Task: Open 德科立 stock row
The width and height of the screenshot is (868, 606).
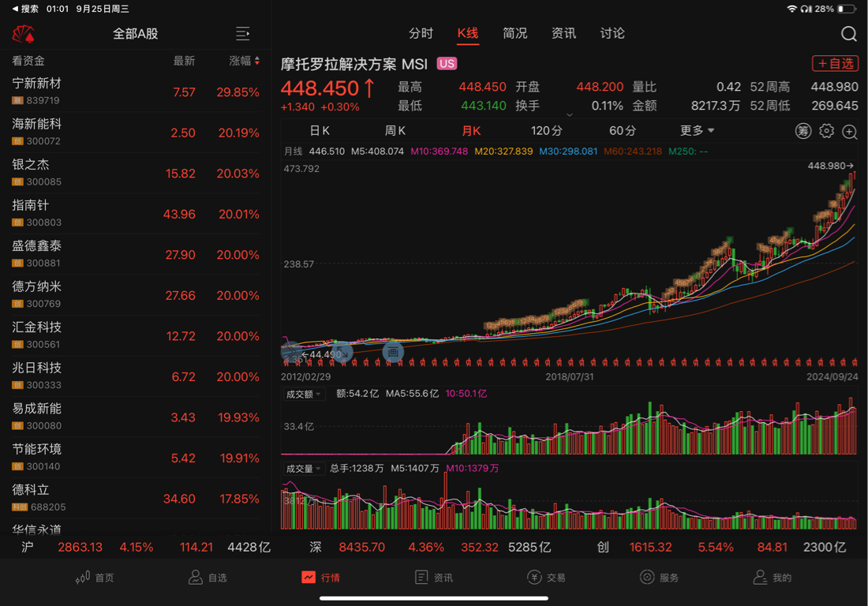Action: (x=136, y=499)
